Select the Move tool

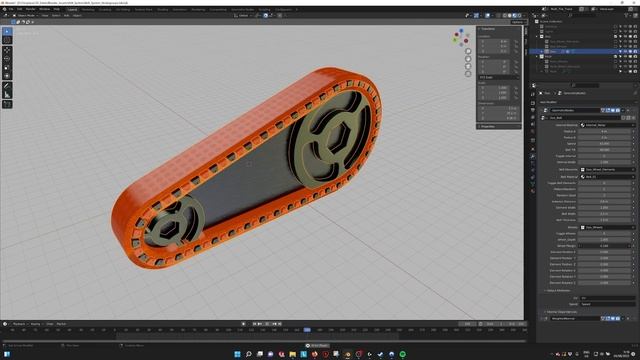click(7, 50)
